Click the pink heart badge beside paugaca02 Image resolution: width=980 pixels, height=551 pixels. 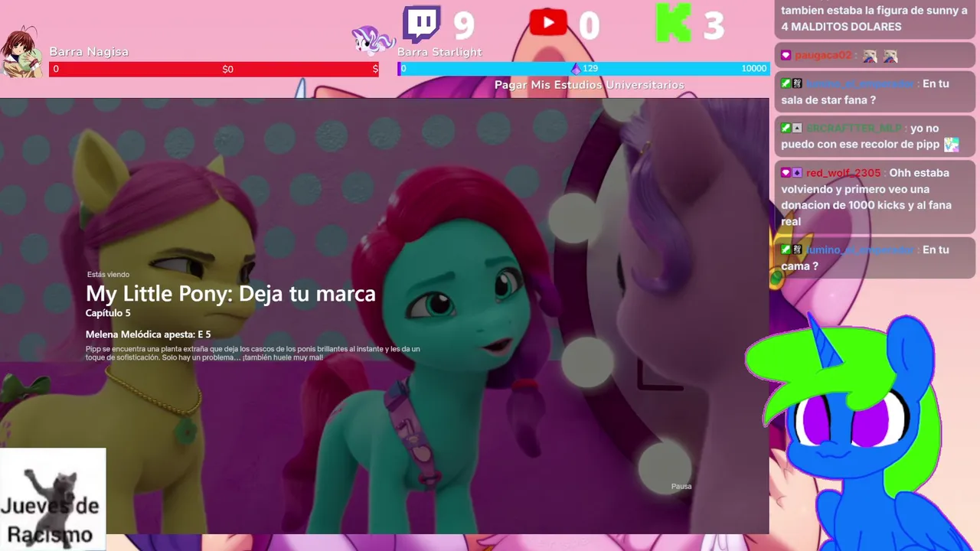786,56
